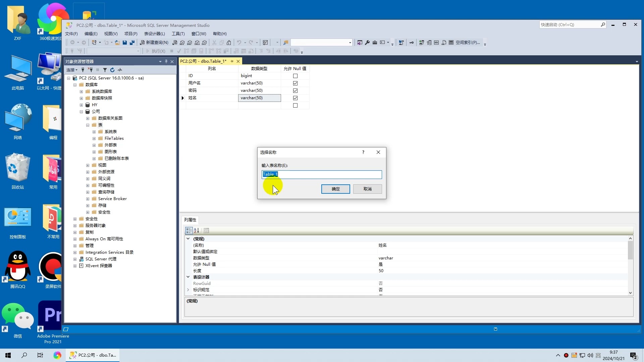Click the Toolbox icon in toolbar
644x362 pixels.
pyautogui.click(x=375, y=43)
